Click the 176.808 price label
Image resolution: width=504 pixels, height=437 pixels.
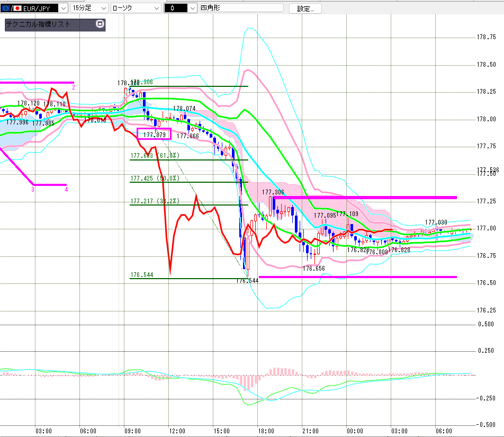click(377, 252)
